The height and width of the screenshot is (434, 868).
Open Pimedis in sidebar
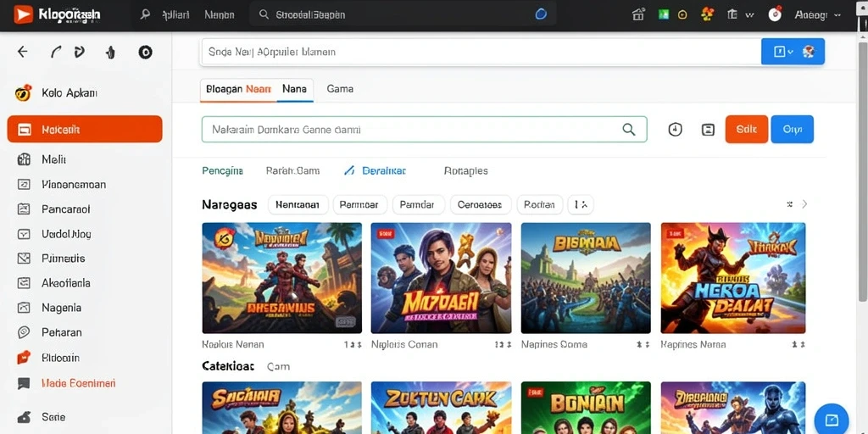tap(51, 258)
